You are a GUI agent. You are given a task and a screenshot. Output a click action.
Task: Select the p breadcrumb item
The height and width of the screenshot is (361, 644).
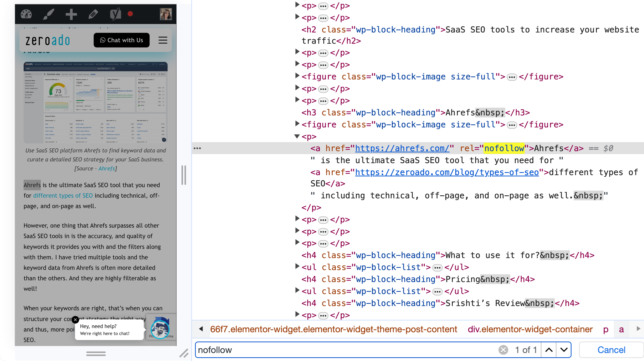(605, 329)
